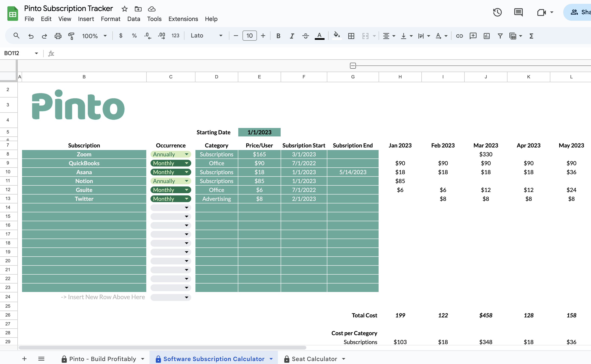Increase font size plus button
The image size is (591, 364).
coord(263,36)
